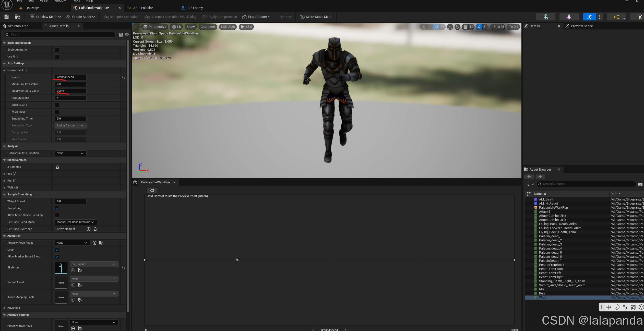Click the Make Static Mesh button
This screenshot has width=644, height=331.
[316, 17]
